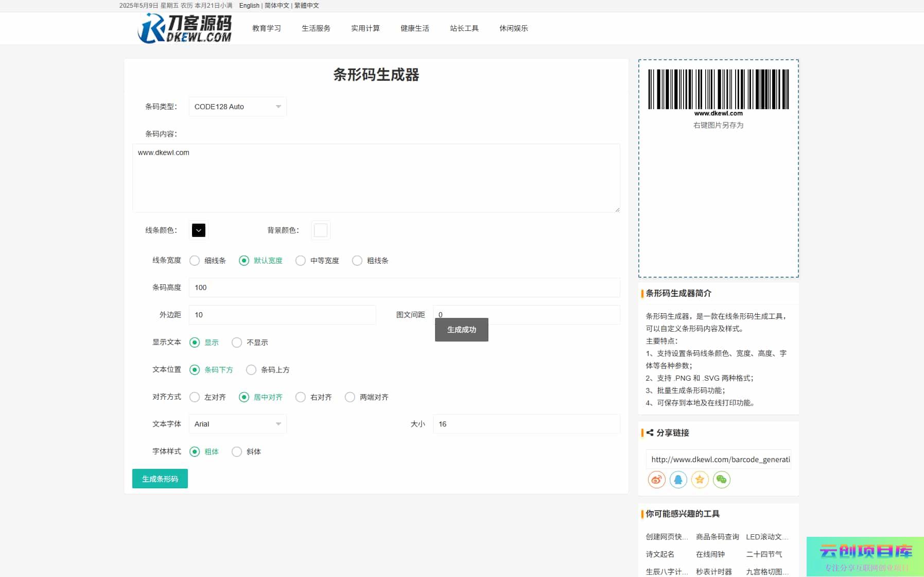
Task: Click the share icon beside 分享链接
Action: 650,433
